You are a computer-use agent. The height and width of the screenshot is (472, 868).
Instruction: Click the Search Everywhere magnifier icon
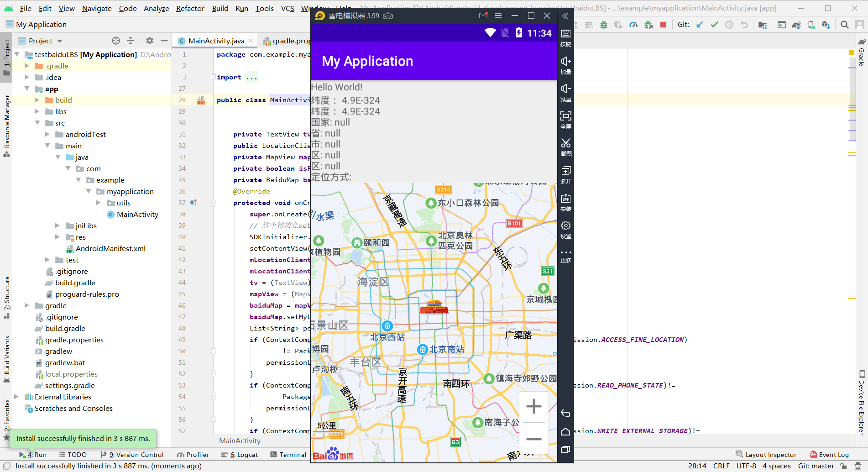click(845, 25)
